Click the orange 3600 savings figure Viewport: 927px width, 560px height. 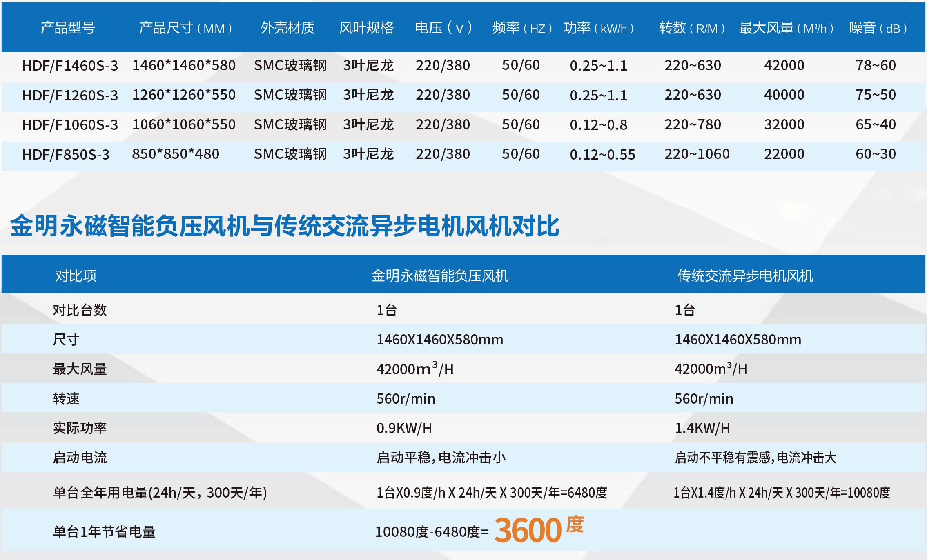click(528, 530)
